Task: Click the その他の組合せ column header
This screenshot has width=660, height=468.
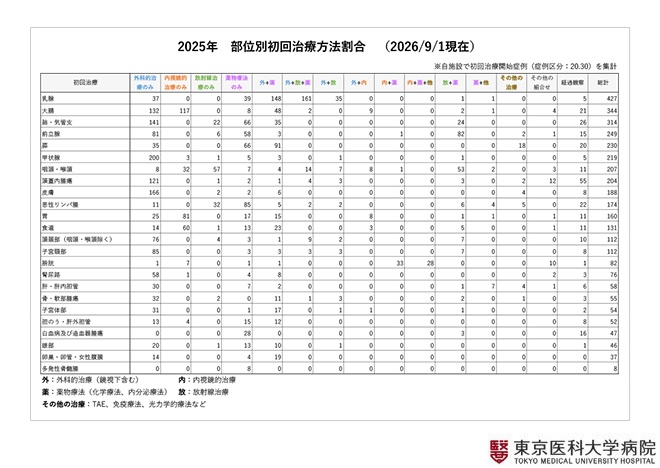Action: tap(542, 82)
